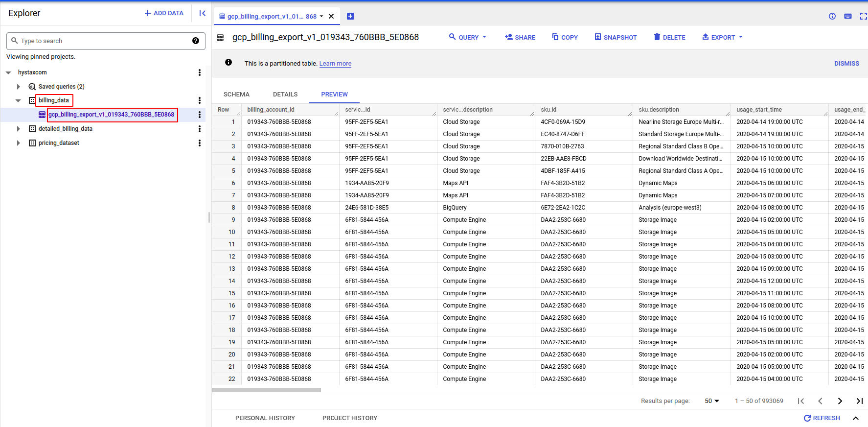Open the three-dot menu for hystaxcom project

pos(199,72)
